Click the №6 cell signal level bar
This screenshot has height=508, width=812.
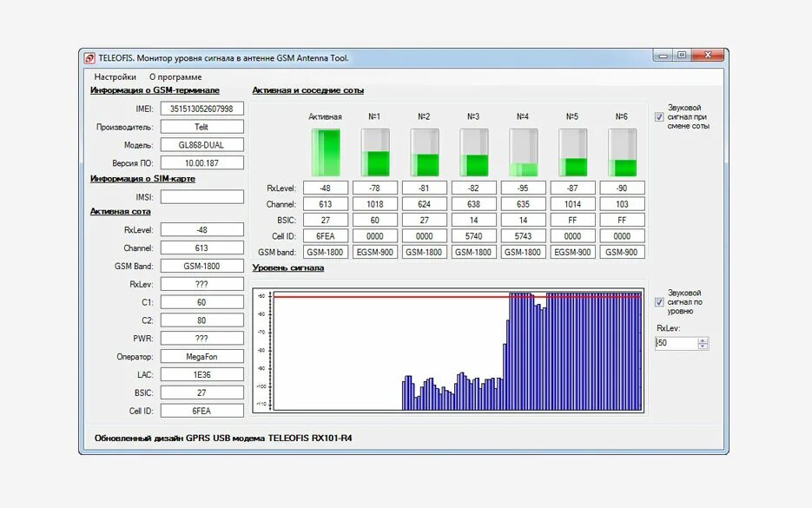622,153
